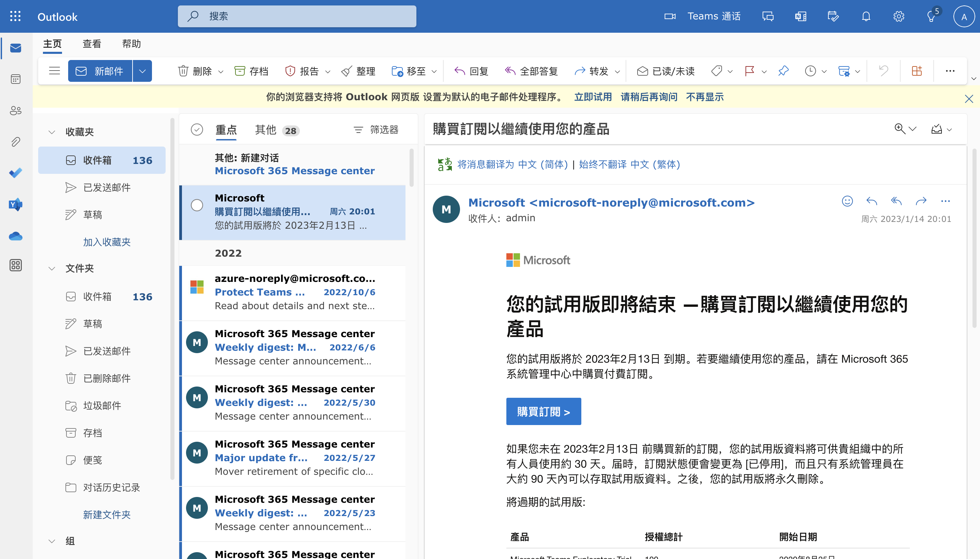Collapse 收藏夹 section chevron
The width and height of the screenshot is (980, 559).
tap(52, 132)
